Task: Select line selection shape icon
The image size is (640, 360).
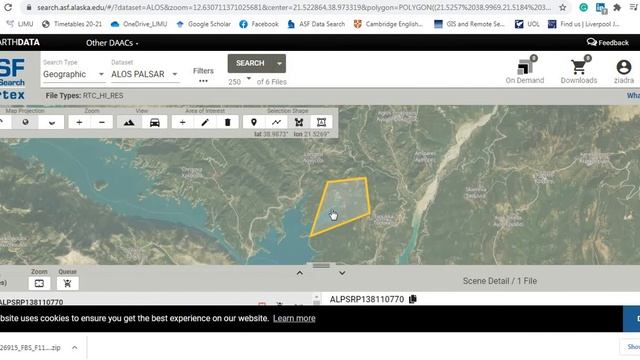Action: point(276,122)
